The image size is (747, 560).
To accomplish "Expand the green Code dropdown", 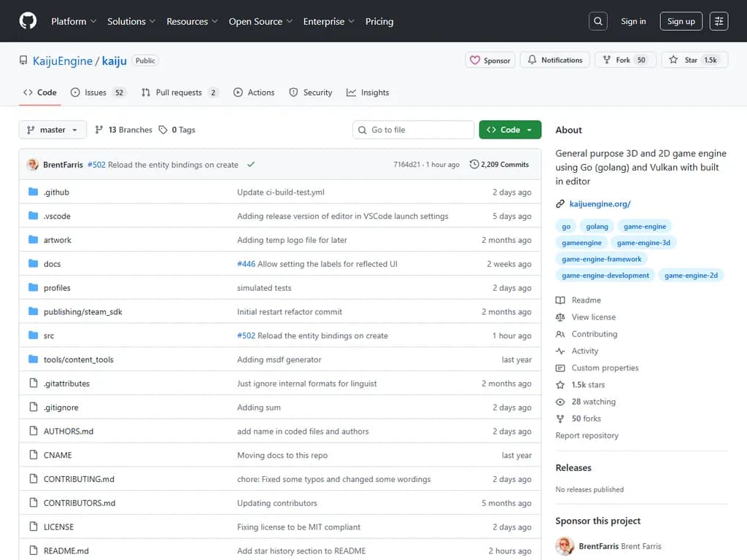I will point(510,130).
